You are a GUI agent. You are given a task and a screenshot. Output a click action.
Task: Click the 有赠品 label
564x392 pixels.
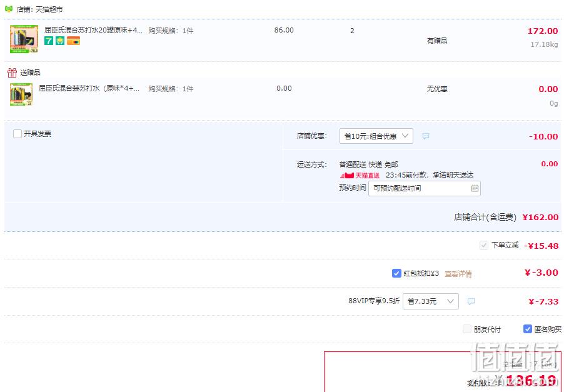(x=437, y=41)
